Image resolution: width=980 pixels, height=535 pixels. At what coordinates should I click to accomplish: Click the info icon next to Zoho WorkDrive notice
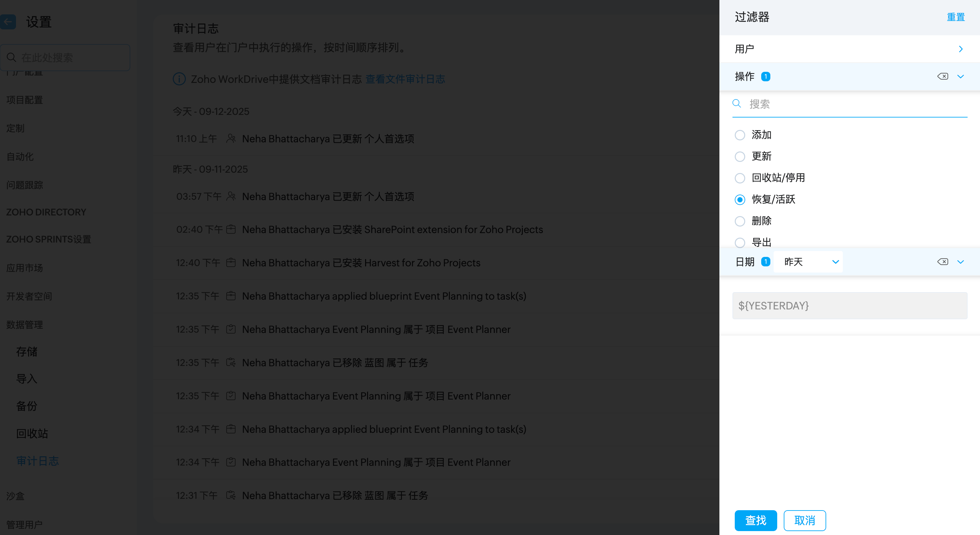(179, 79)
